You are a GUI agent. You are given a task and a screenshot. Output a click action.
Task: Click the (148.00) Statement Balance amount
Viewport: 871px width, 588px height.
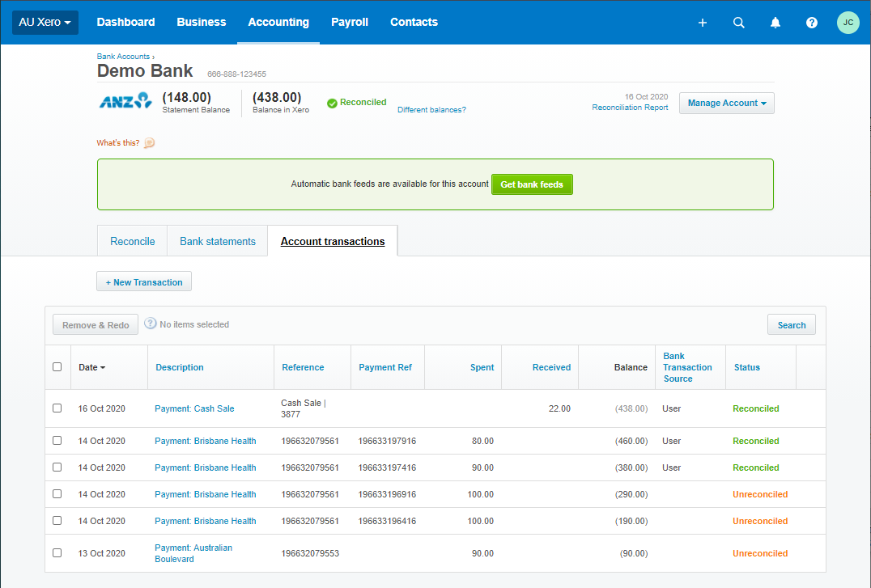pyautogui.click(x=187, y=98)
